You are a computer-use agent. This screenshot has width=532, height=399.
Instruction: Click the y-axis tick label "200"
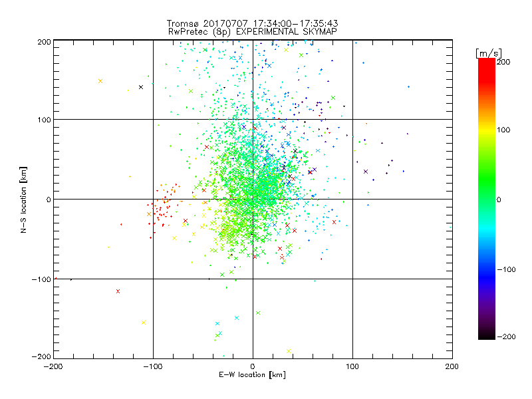[x=45, y=42]
